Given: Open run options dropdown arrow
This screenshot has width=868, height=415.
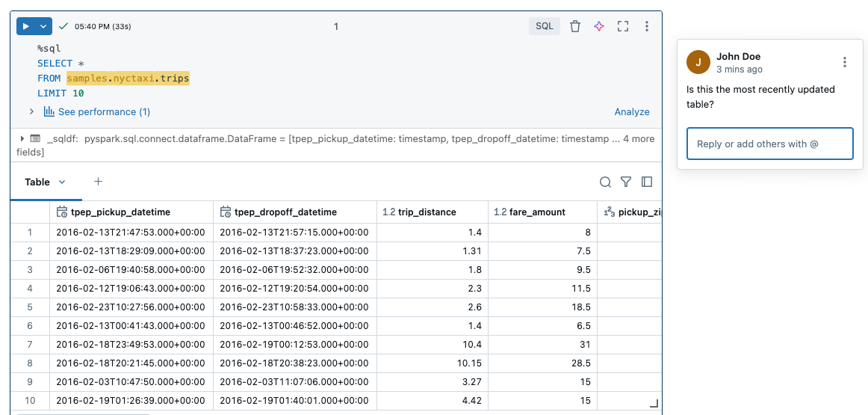Looking at the screenshot, I should pyautogui.click(x=43, y=26).
